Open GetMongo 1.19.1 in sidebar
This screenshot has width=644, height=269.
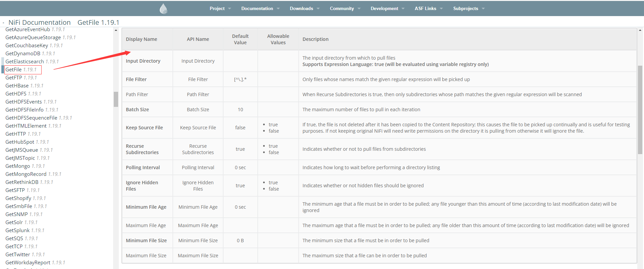[x=25, y=166]
